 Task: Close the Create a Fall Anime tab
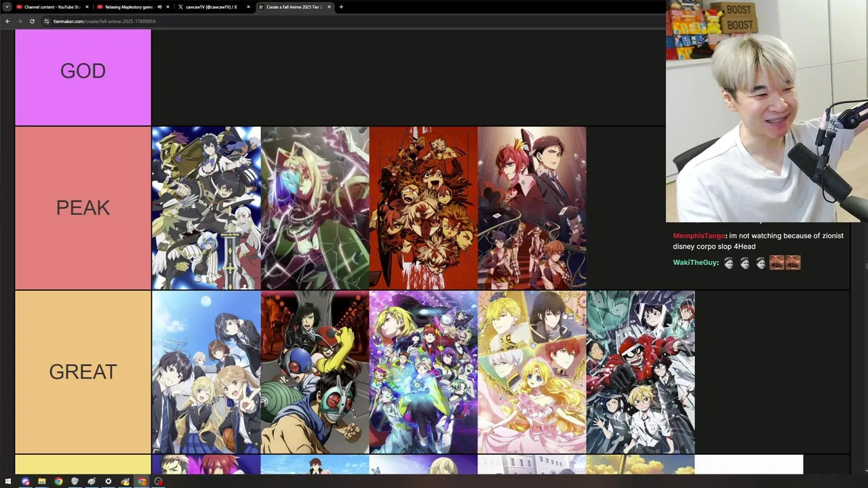tap(329, 7)
